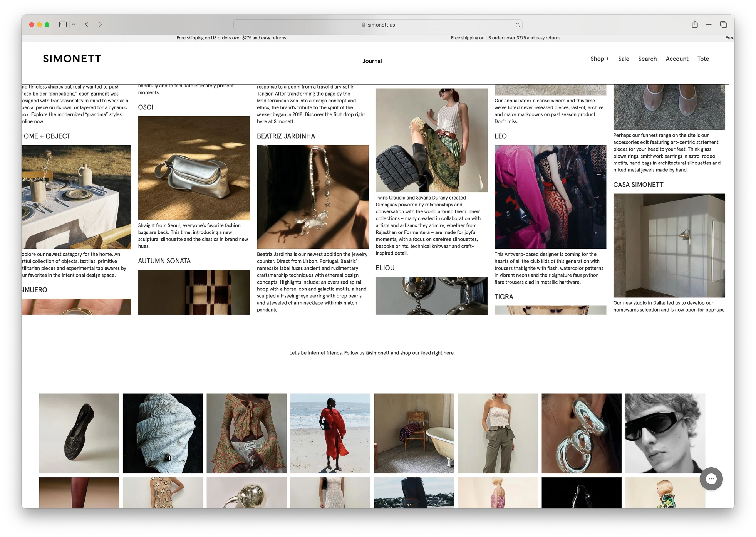Click the Instagram follow invitation text
Image resolution: width=756 pixels, height=537 pixels.
(x=372, y=353)
